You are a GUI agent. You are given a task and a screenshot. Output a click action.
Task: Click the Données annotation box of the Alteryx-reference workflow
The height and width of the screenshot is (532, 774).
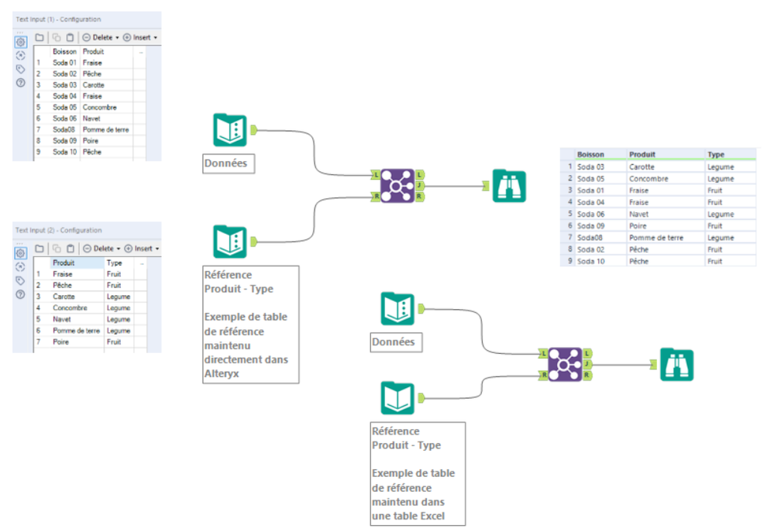click(x=229, y=163)
